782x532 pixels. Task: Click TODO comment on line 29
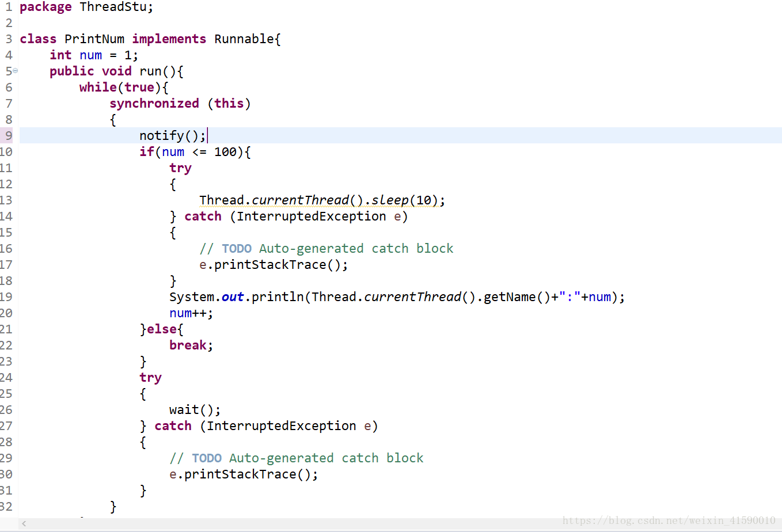[x=297, y=458]
